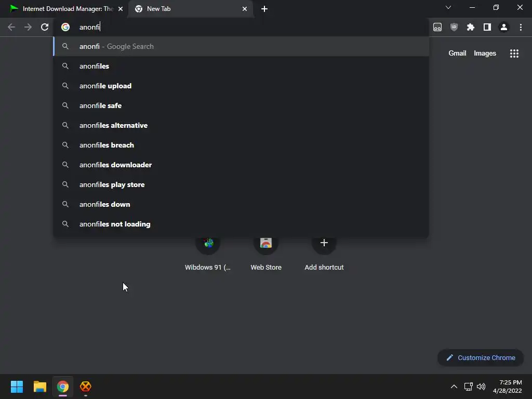Click the Chrome taskbar icon
The width and height of the screenshot is (532, 399).
(x=63, y=387)
